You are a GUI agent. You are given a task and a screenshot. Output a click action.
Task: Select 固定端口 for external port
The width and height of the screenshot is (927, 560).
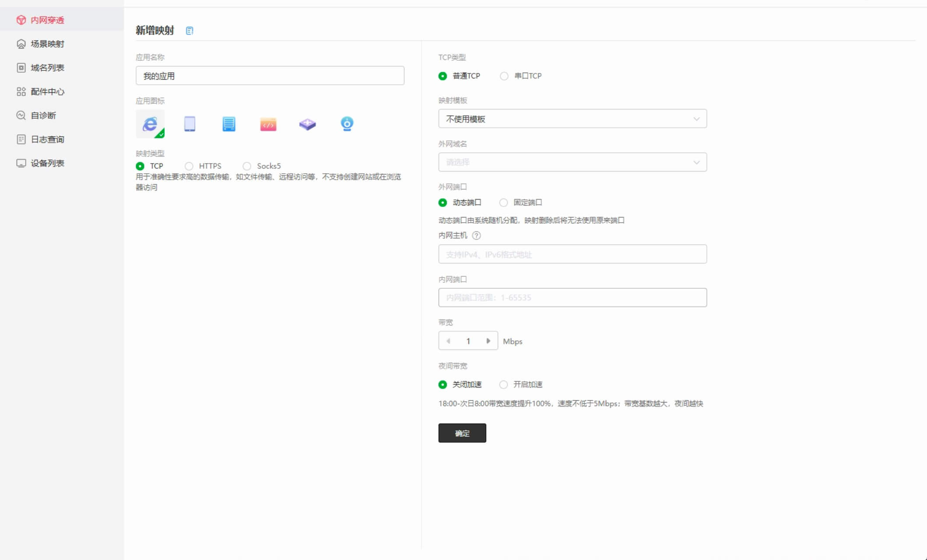click(x=504, y=203)
